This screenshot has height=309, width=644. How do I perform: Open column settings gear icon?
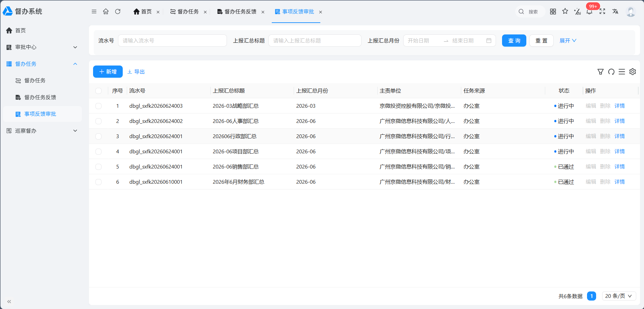point(633,72)
